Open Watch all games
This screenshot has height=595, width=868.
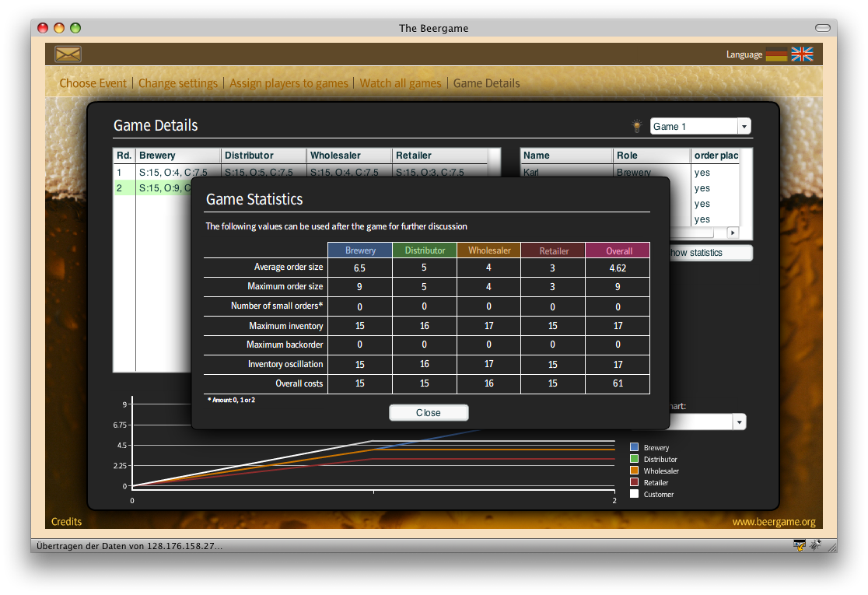[x=401, y=83]
